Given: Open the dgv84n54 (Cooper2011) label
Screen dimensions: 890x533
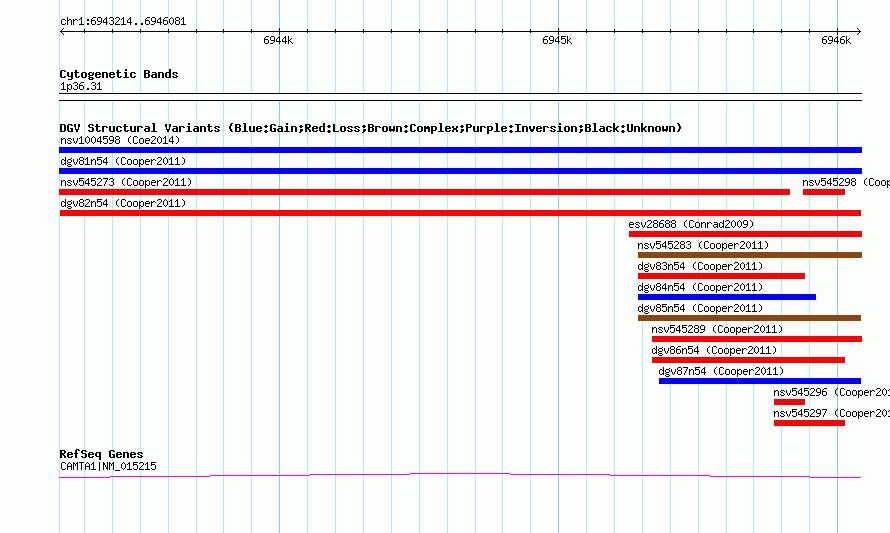Looking at the screenshot, I should (x=700, y=287).
